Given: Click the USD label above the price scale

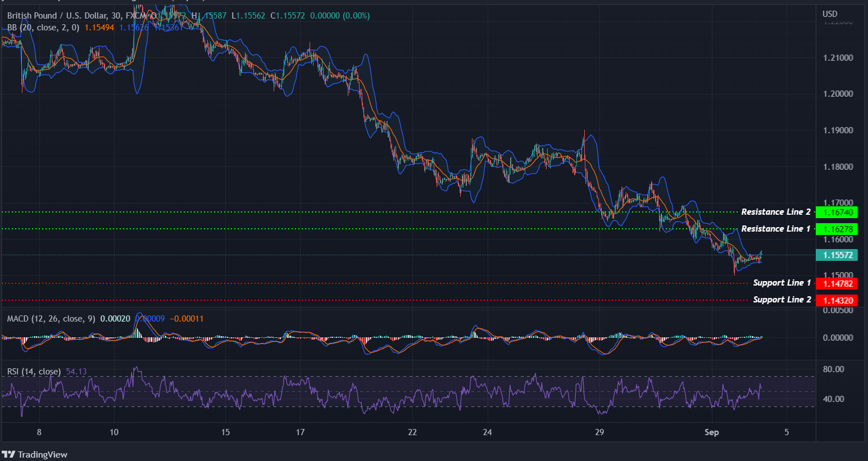Looking at the screenshot, I should coord(830,13).
